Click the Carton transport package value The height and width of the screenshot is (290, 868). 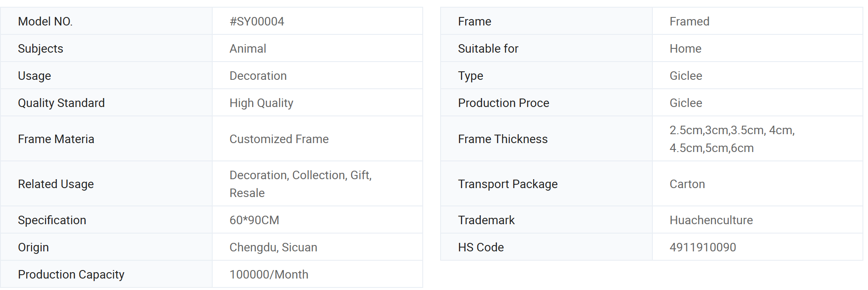point(687,184)
